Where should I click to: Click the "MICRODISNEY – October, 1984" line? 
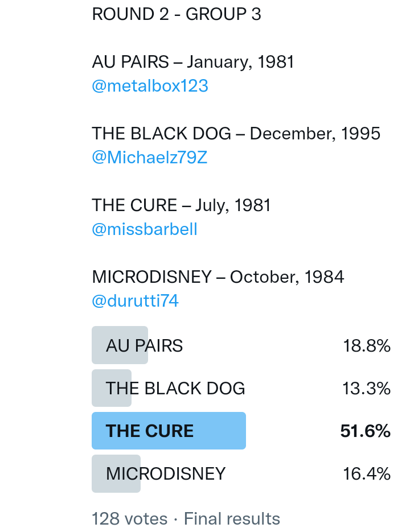click(x=218, y=277)
